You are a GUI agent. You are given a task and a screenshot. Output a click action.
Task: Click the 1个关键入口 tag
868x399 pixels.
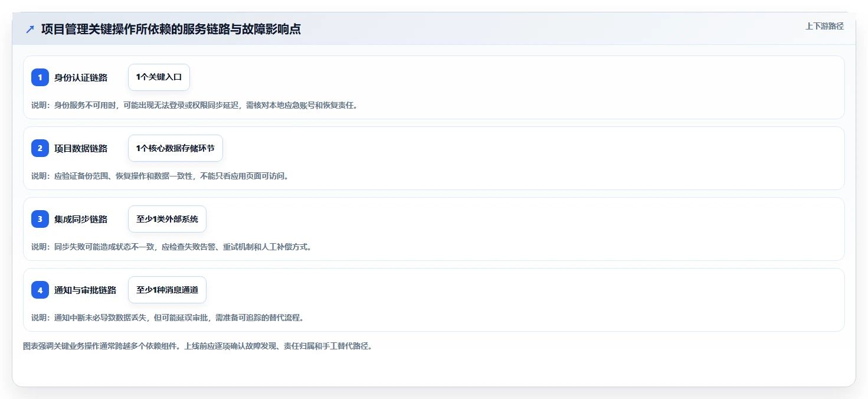click(x=159, y=77)
